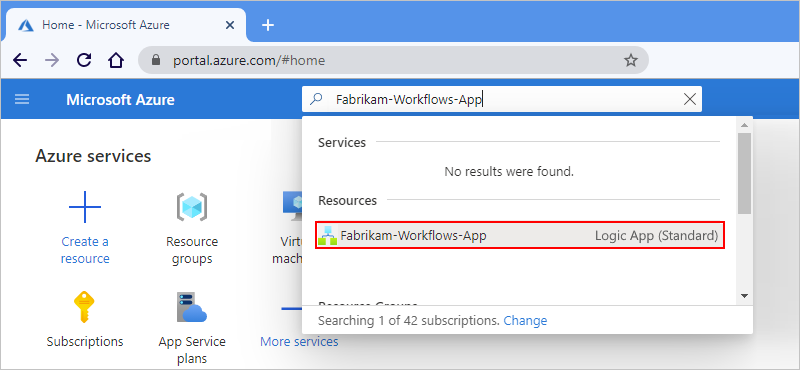Image resolution: width=800 pixels, height=370 pixels.
Task: Click the Create a resource link
Action: pos(85,250)
